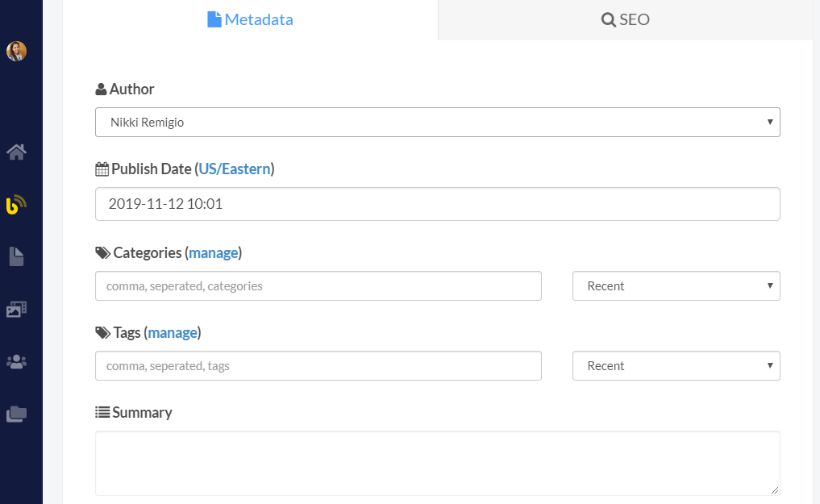Open the Recent dropdown for Tags
Screen dimensions: 820x504
point(676,366)
